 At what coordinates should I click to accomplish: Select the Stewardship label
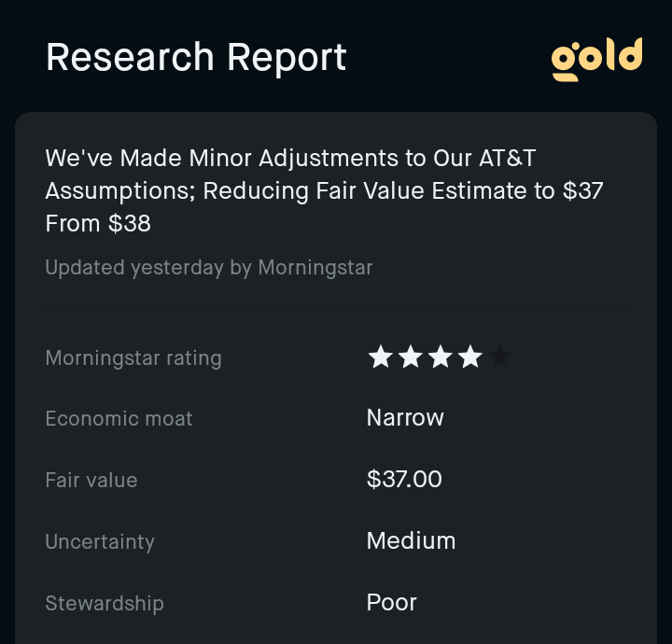[x=105, y=604]
